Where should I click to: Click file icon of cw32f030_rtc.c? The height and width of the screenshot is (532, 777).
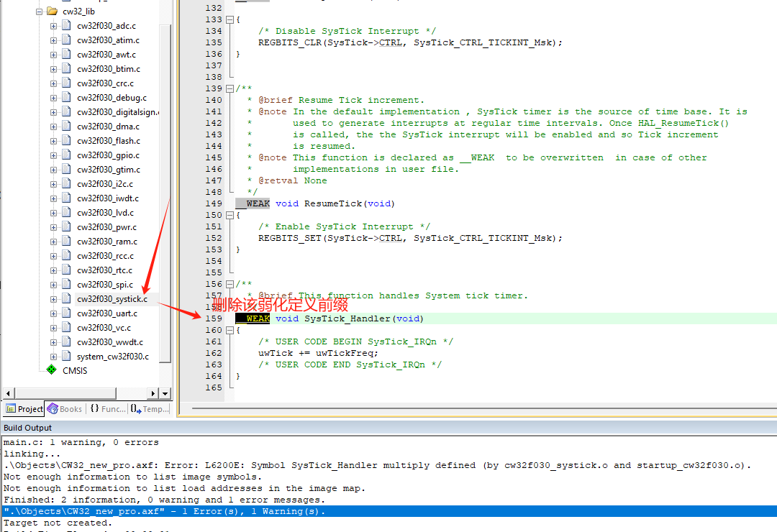[x=66, y=270]
